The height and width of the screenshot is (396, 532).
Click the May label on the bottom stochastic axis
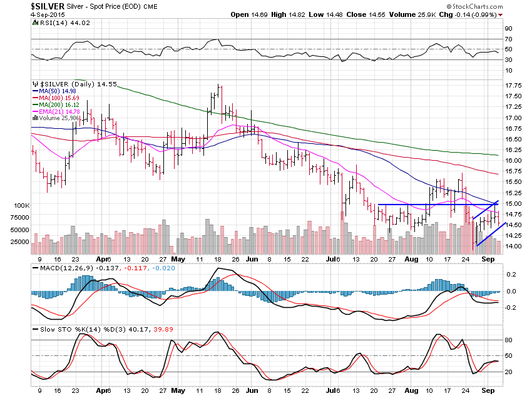click(x=178, y=390)
